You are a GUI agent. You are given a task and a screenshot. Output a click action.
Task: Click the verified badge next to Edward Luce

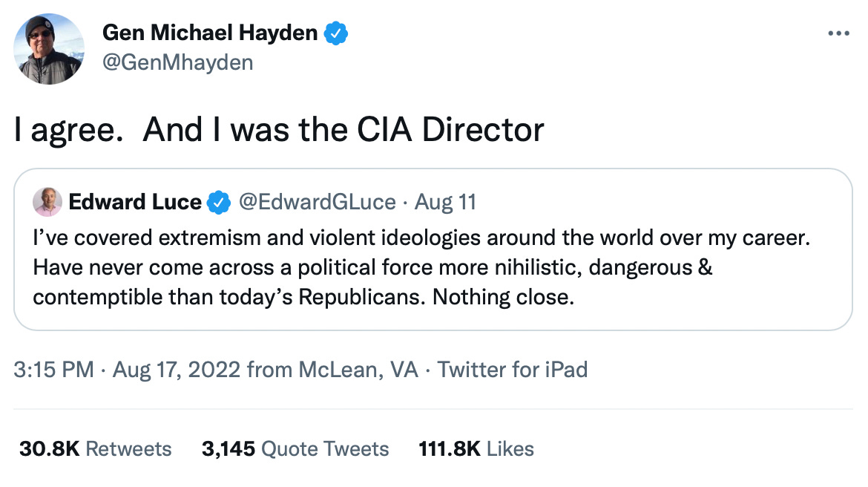click(220, 202)
